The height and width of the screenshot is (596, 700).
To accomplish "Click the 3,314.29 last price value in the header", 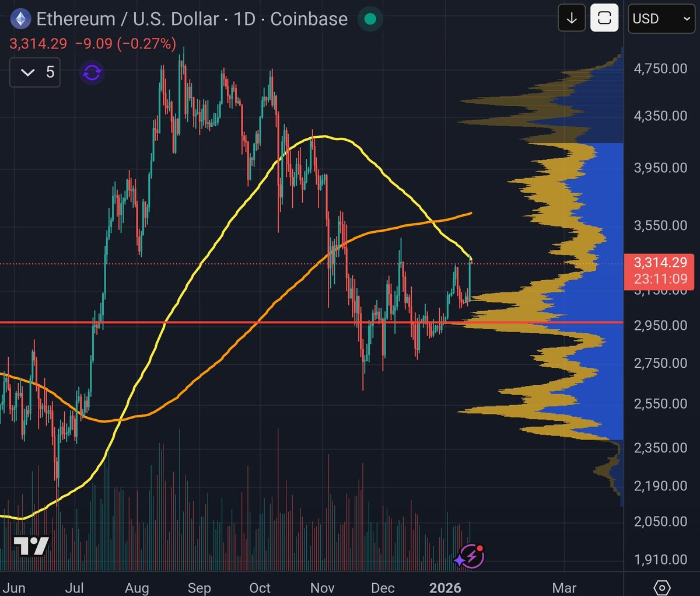I will (38, 44).
